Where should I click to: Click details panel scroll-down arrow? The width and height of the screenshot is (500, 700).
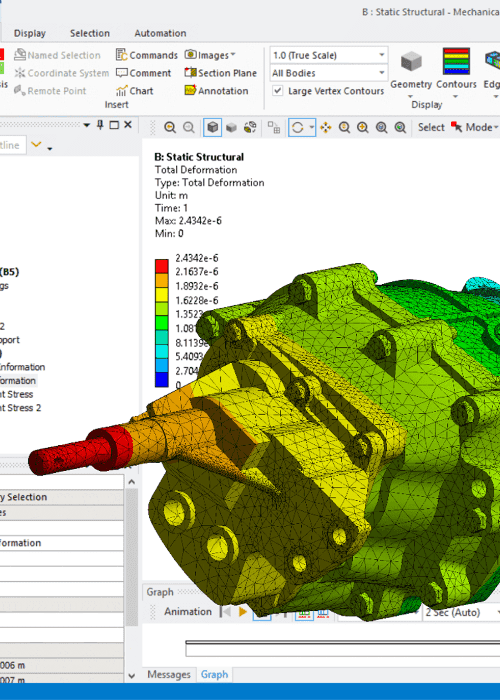(131, 676)
